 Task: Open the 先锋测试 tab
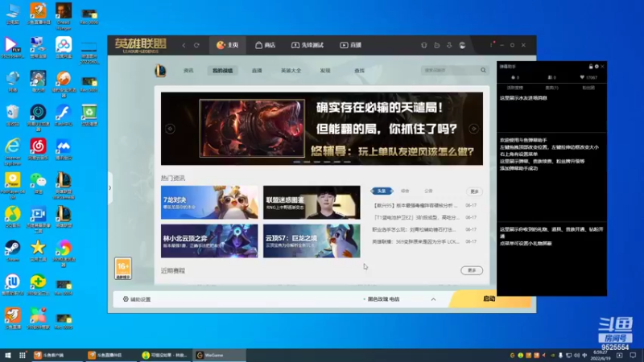tap(308, 45)
